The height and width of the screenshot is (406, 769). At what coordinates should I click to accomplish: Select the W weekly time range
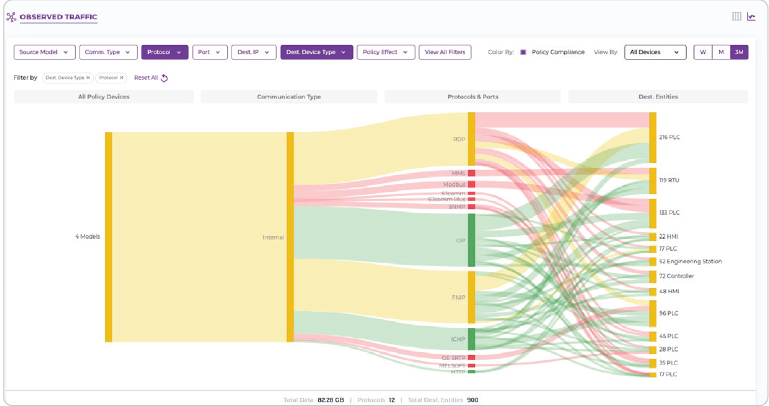[703, 52]
